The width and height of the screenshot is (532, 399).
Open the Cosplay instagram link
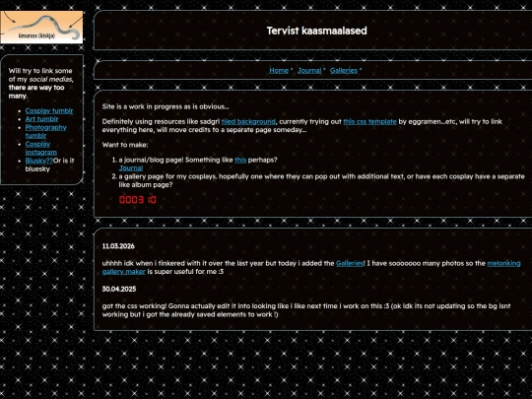click(41, 148)
